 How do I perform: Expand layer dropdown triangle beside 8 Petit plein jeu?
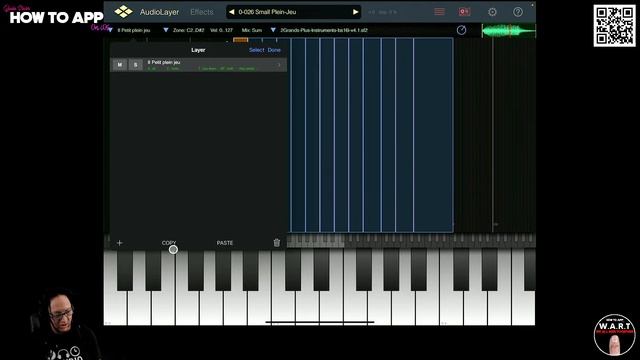(x=110, y=30)
